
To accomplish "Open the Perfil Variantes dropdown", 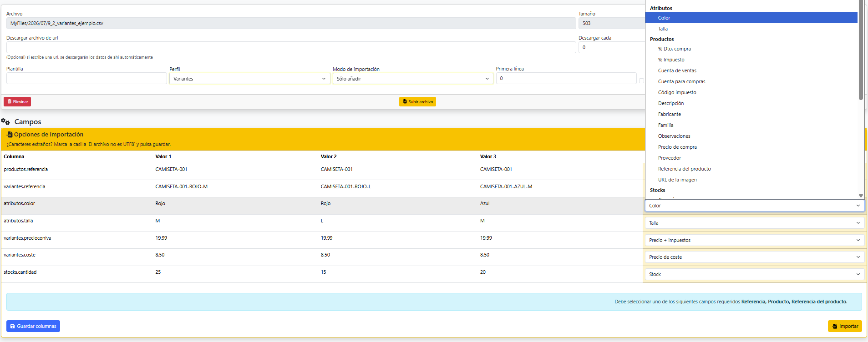I will tap(249, 79).
